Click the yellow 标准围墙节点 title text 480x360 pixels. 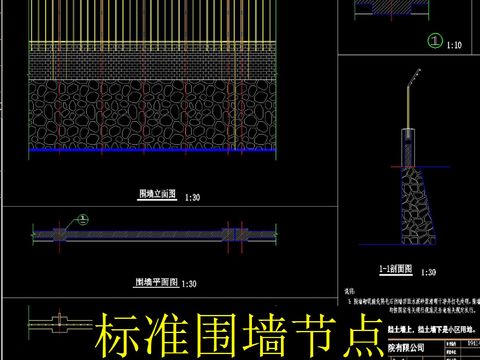point(239,335)
